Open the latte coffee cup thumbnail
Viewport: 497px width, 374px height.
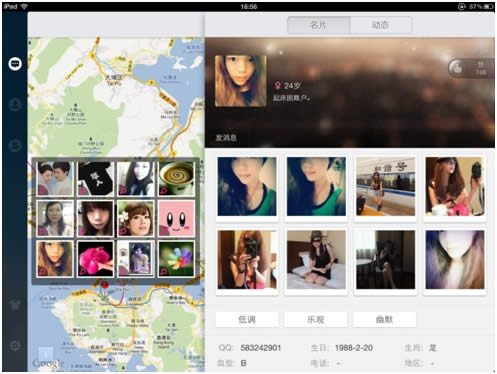176,179
